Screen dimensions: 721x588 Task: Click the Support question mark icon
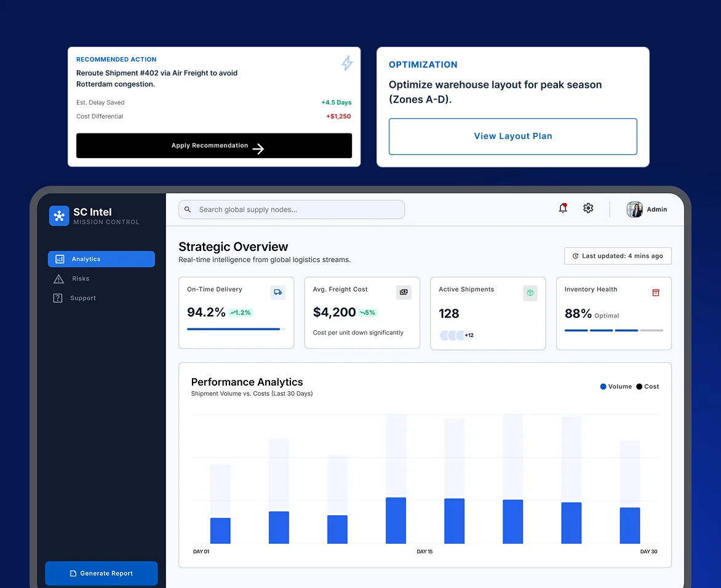click(x=57, y=298)
